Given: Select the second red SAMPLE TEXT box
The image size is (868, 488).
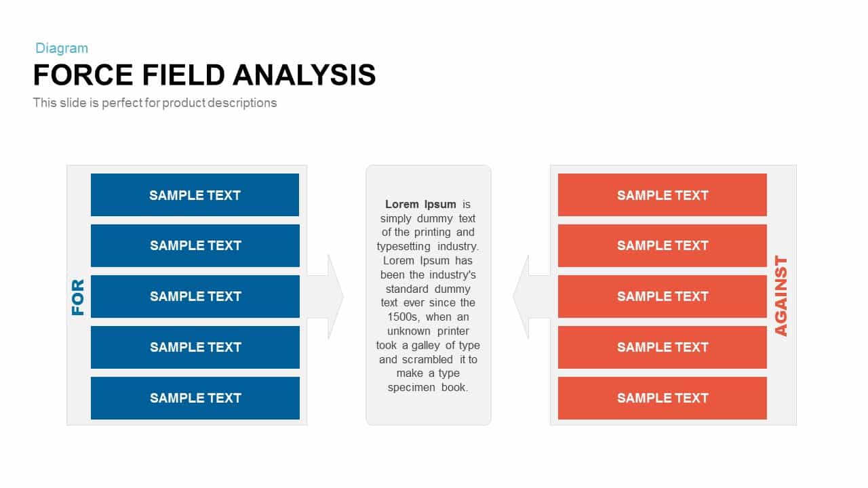Looking at the screenshot, I should (662, 245).
